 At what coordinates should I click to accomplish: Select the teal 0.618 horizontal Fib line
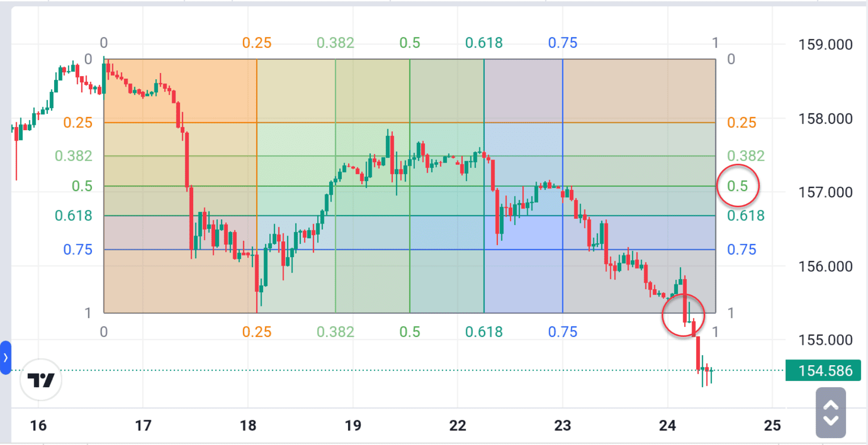(x=410, y=216)
